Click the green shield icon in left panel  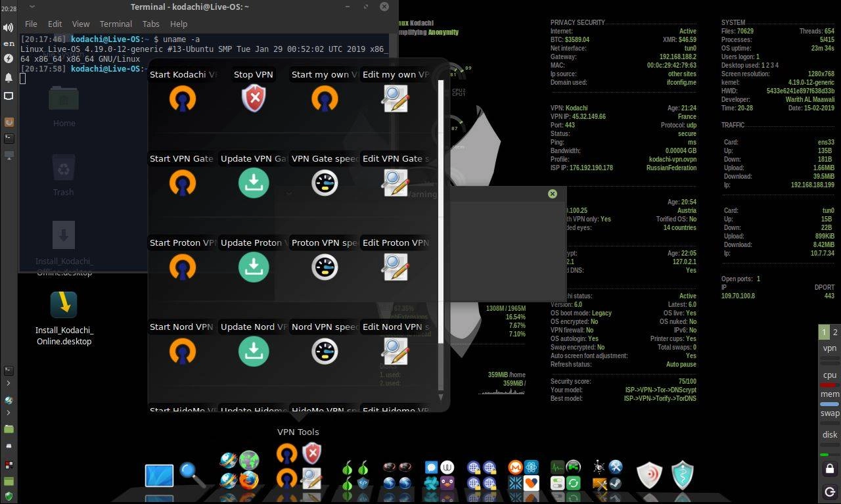[x=9, y=496]
